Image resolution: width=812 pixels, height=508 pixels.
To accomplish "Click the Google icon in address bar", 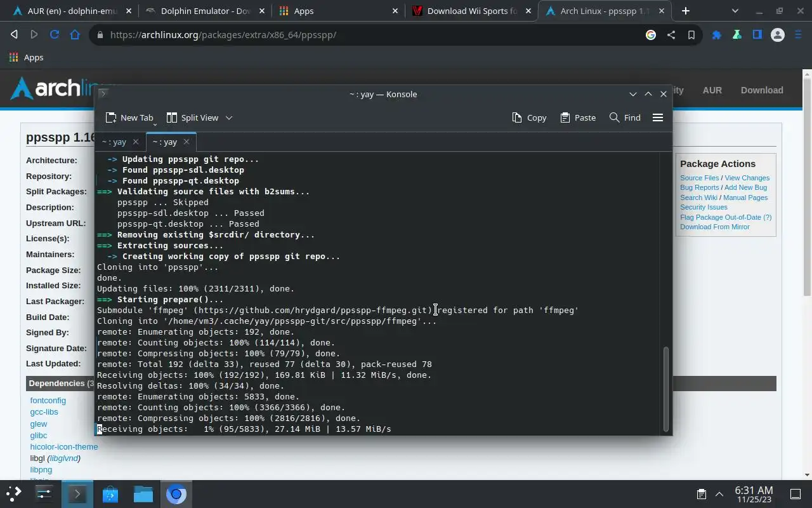I will pyautogui.click(x=651, y=35).
